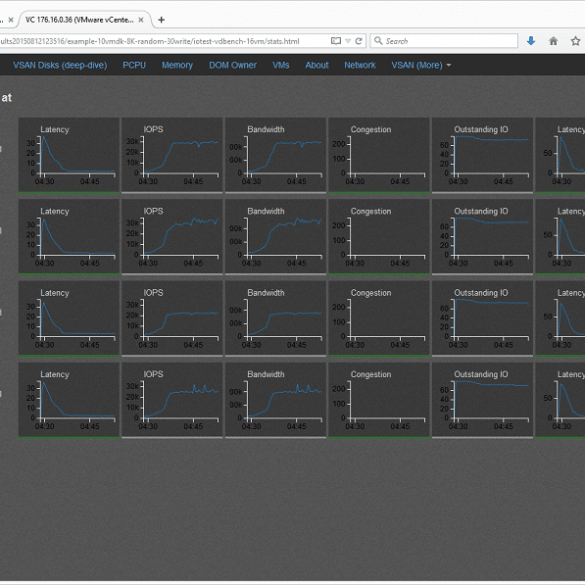
Task: Click the browser downloads arrow icon
Action: 531,41
